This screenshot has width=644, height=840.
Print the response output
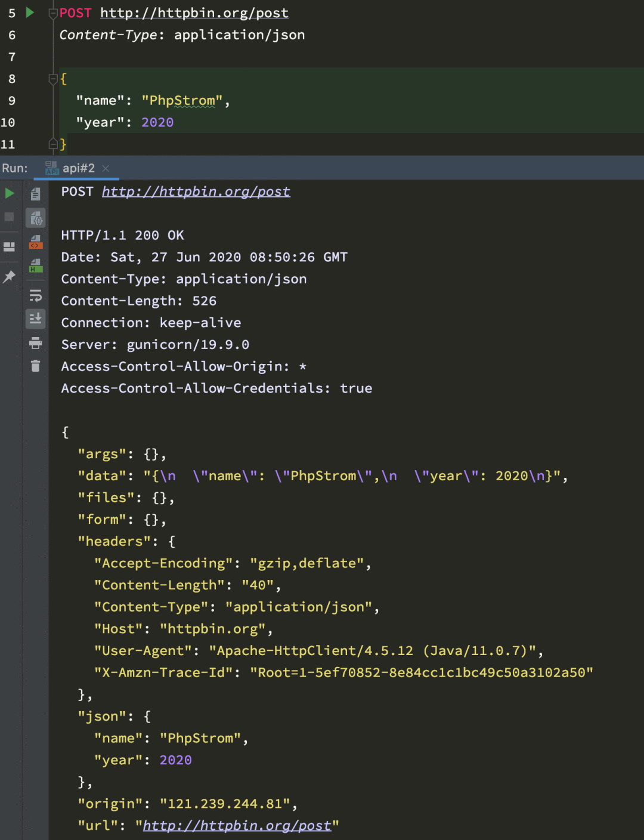pyautogui.click(x=36, y=343)
